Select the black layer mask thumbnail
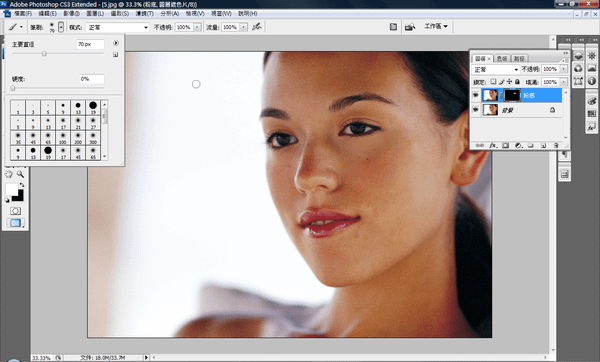 (512, 95)
